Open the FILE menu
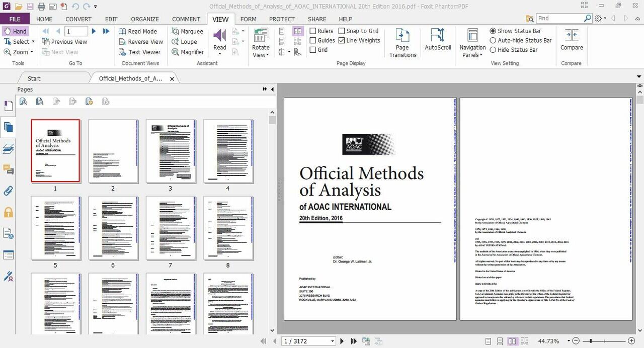Image resolution: width=644 pixels, height=348 pixels. (15, 19)
